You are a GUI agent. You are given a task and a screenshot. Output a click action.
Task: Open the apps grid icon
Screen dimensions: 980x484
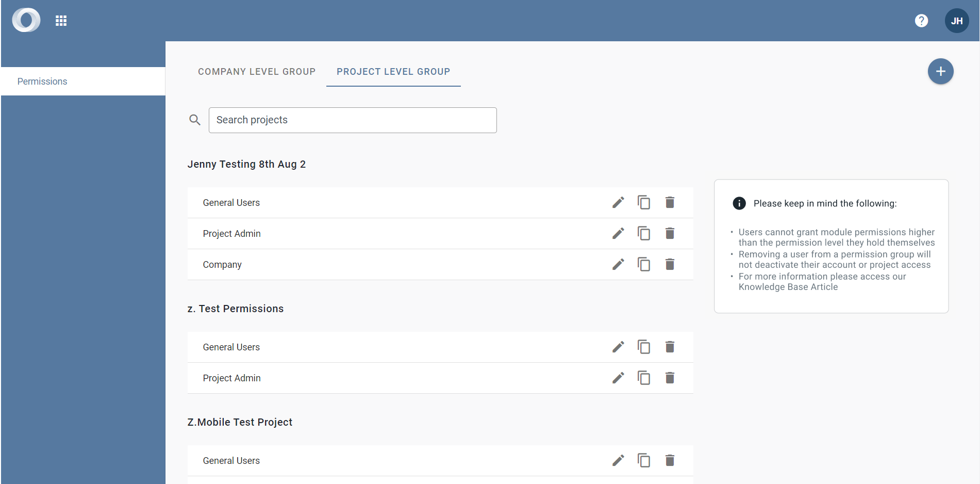point(61,20)
